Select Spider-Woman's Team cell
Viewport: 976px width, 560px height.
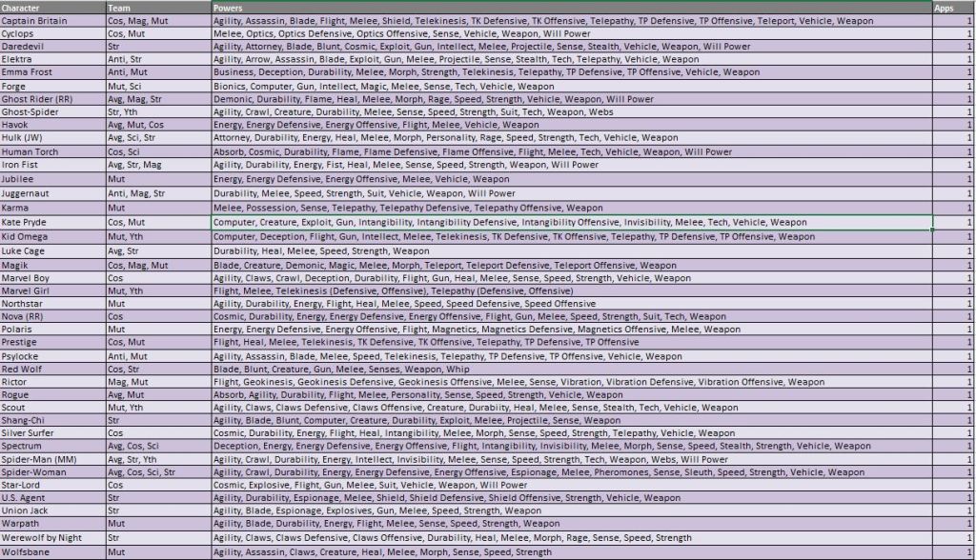[x=157, y=471]
